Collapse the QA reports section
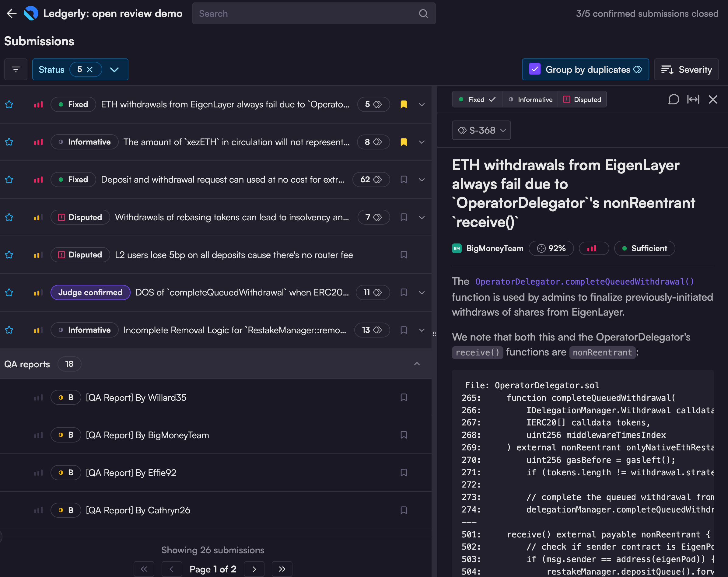728x577 pixels. coord(417,364)
